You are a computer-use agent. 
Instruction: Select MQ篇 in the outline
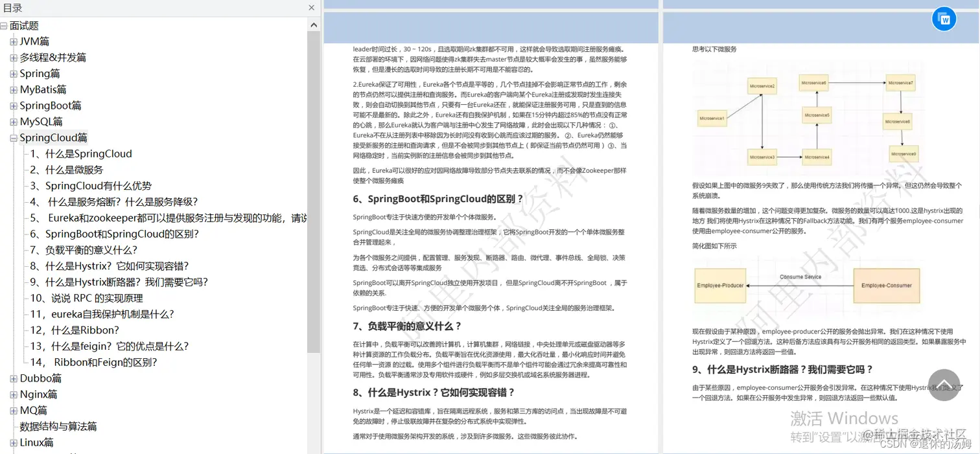(x=33, y=411)
